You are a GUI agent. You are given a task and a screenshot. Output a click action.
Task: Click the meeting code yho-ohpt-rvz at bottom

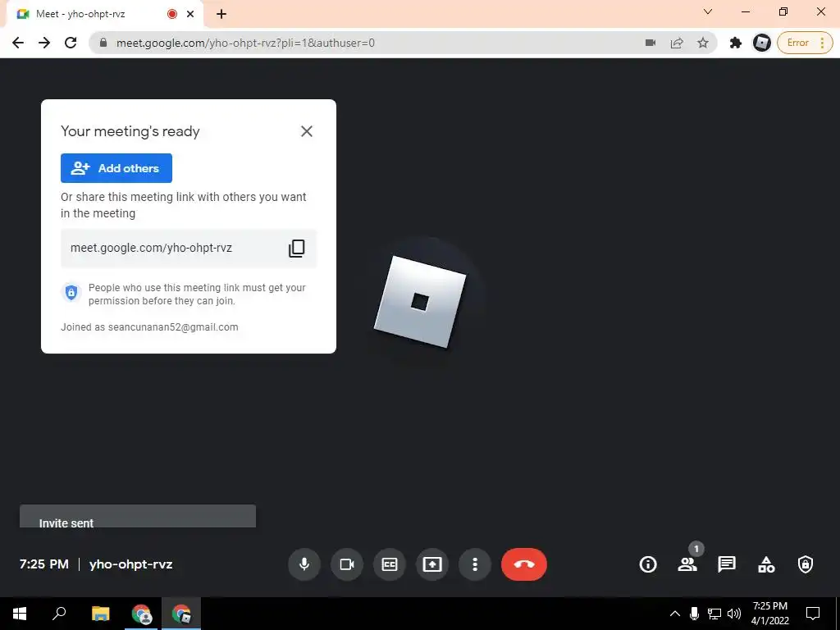pos(130,564)
